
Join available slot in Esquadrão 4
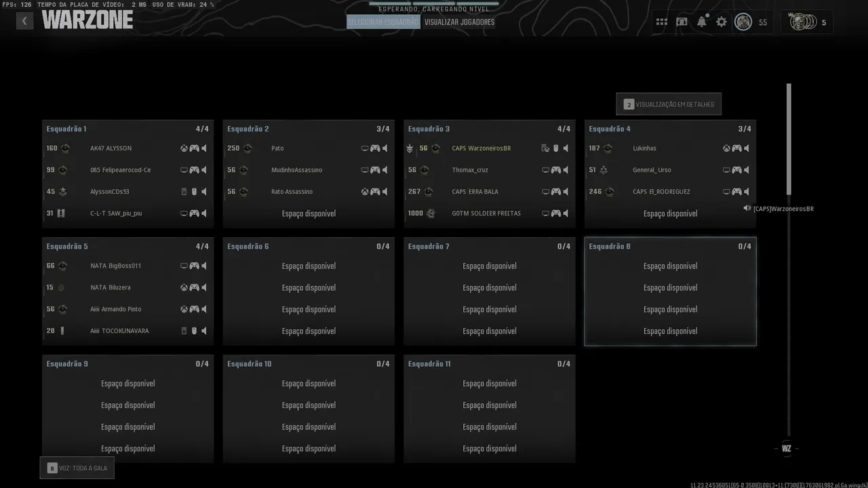tap(670, 213)
